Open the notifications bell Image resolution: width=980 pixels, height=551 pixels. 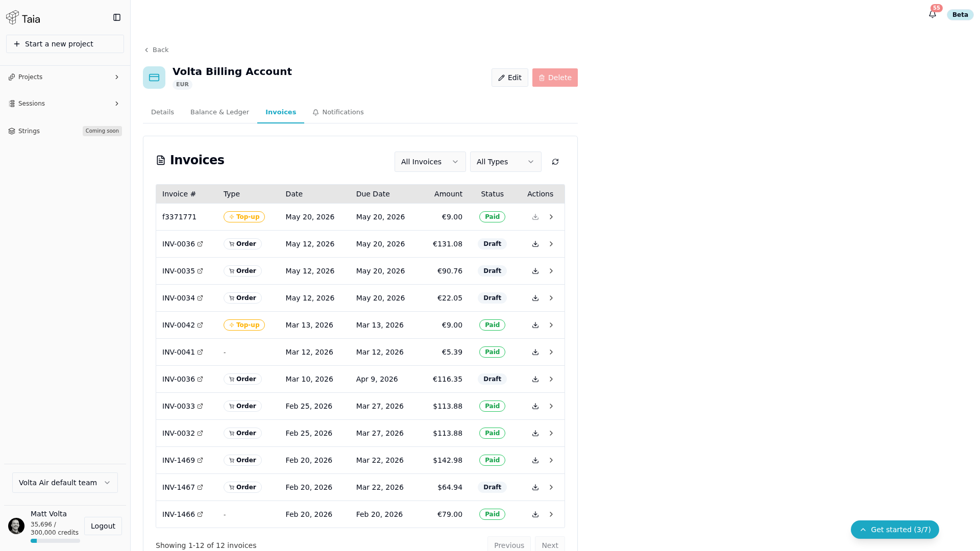point(933,14)
